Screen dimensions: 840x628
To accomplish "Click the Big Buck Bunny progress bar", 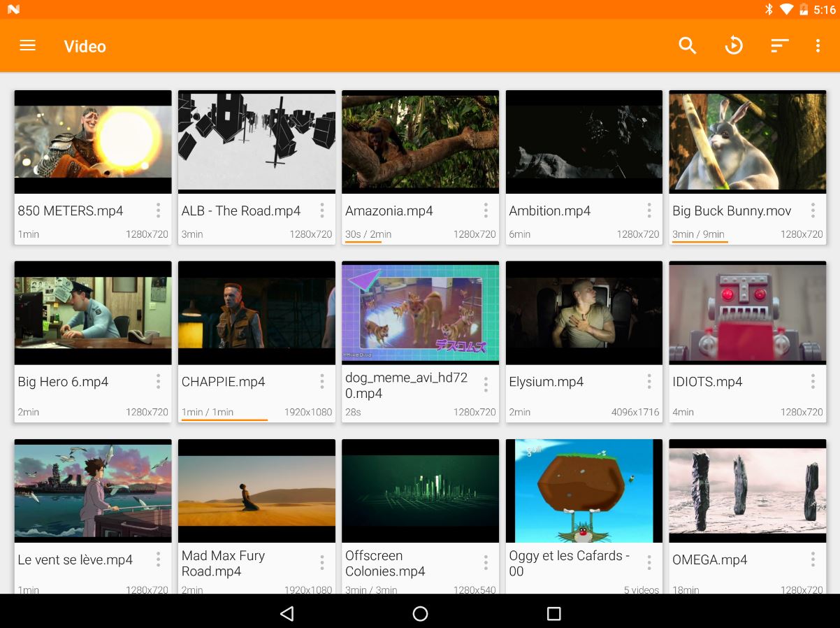I will pyautogui.click(x=700, y=242).
